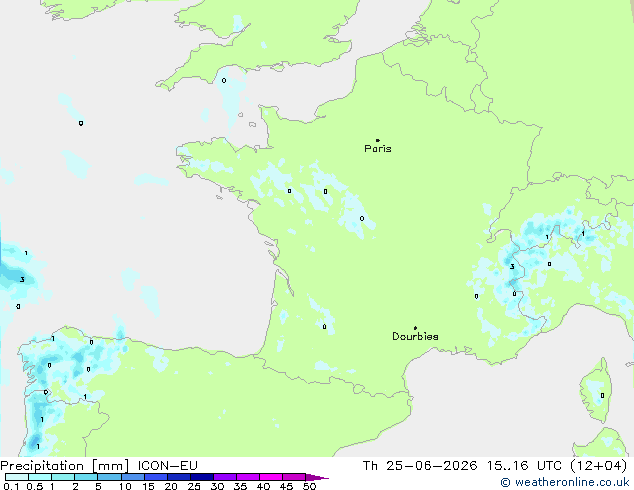Viewport: 634px width, 490px height.
Task: Click the Paris city label
Action: (378, 148)
